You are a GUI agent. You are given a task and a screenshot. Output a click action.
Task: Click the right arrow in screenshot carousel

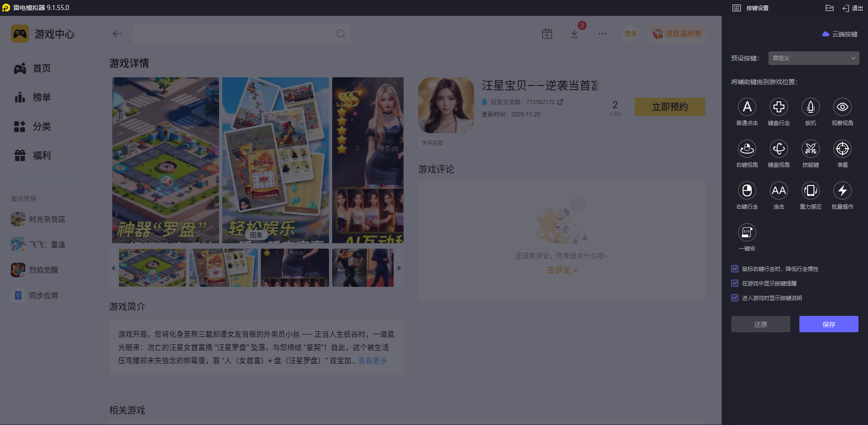coord(399,268)
